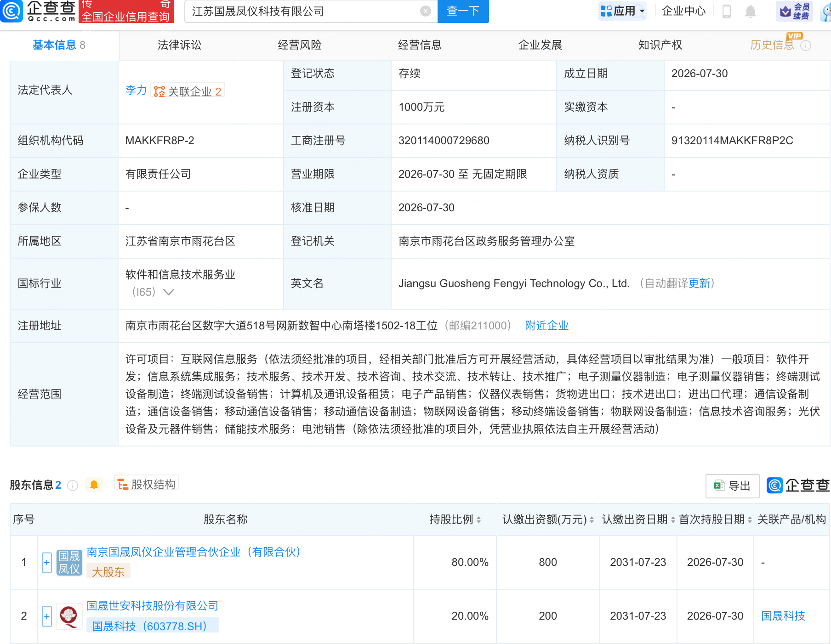Click legal representative 李力 link
This screenshot has width=831, height=644.
coord(136,90)
